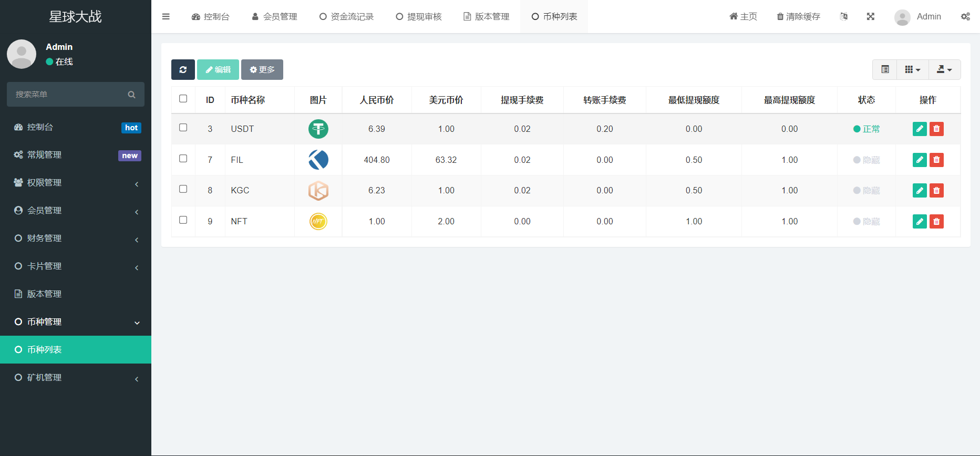Sort by 提现手续费 column header
The height and width of the screenshot is (456, 980).
point(522,100)
